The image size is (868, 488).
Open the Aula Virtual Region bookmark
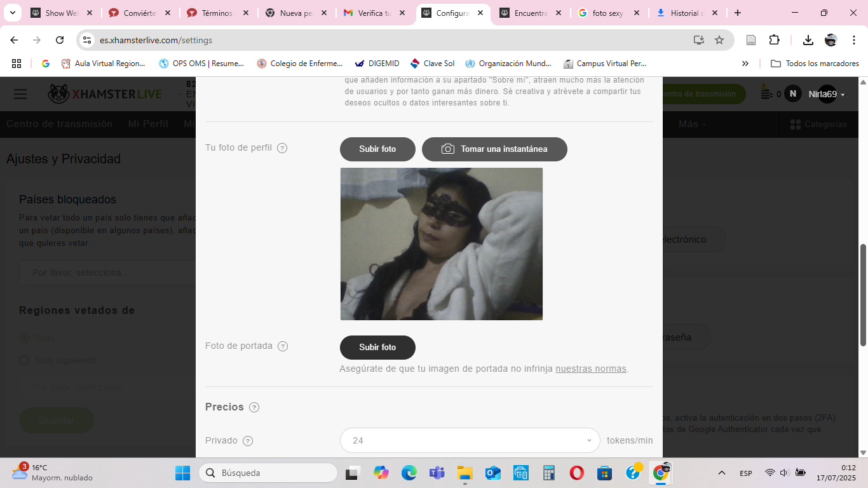coord(103,64)
